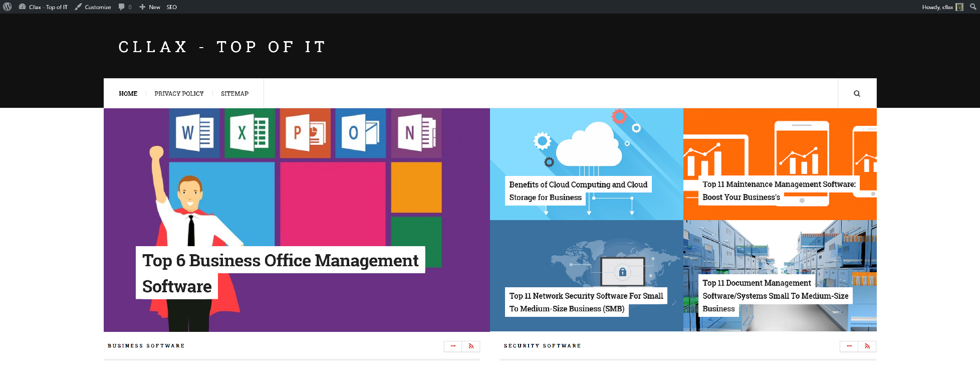This screenshot has height=372, width=980.
Task: Open Top 6 Business Office Management Software article
Action: 280,261
